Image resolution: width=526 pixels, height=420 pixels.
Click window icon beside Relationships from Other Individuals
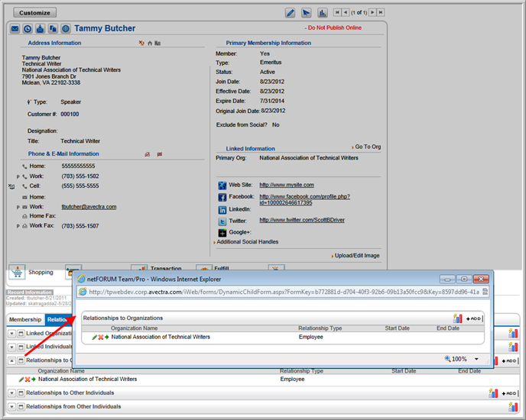click(x=21, y=407)
